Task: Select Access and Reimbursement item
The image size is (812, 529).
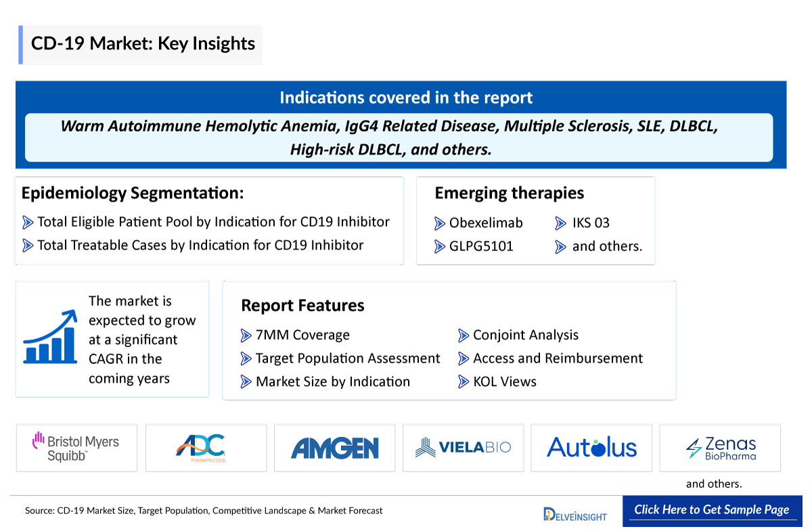Action: pos(558,359)
